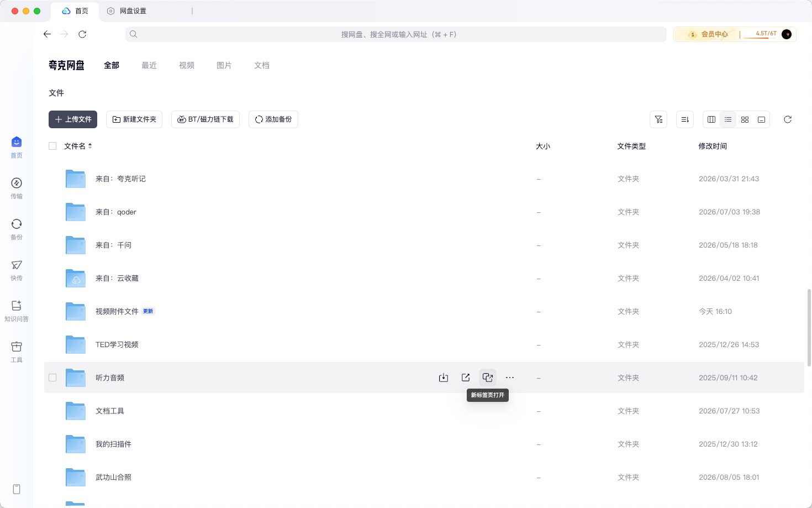Open the 快传 quick send sidebar icon
Viewport: 812px width, 508px height.
point(17,270)
